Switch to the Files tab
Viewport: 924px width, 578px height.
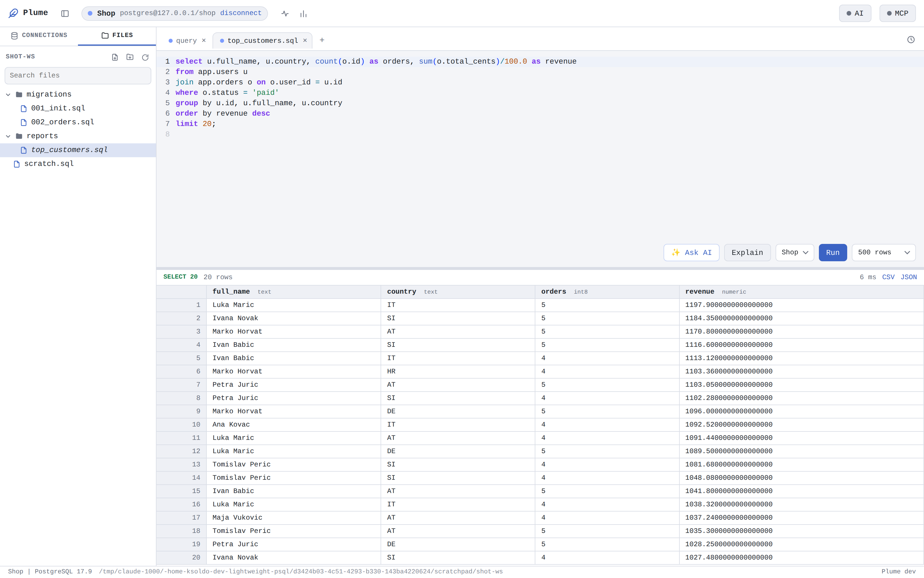point(117,36)
